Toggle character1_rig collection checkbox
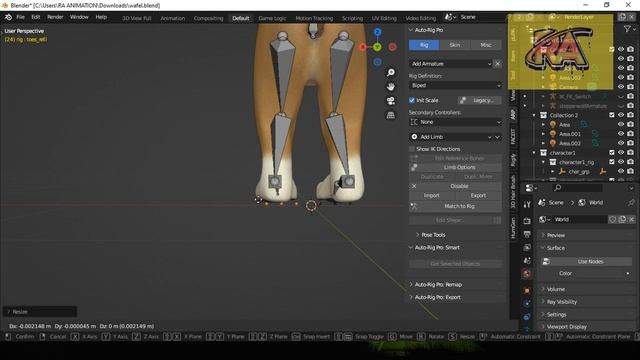Viewport: 640px width, 360px height. tap(611, 162)
